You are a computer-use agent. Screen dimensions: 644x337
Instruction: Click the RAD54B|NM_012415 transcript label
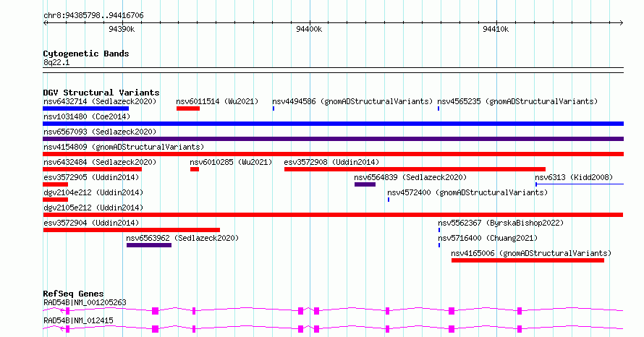pos(78,320)
